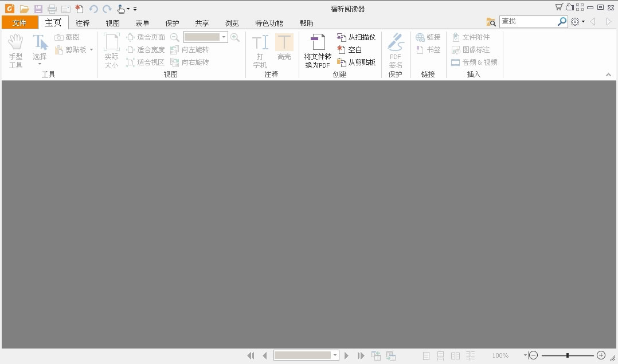Click the zoom in plus icon in status bar
The height and width of the screenshot is (364, 618).
601,355
